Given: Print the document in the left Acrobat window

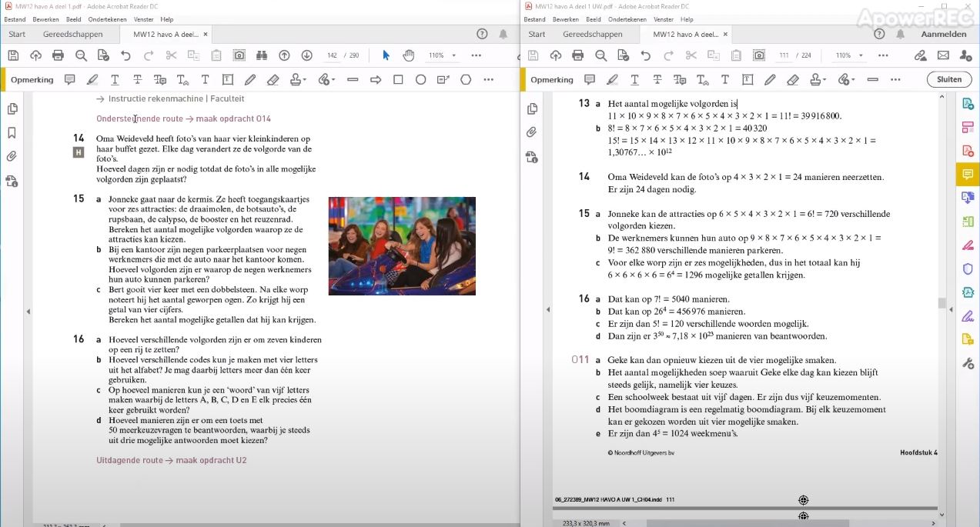Looking at the screenshot, I should [x=58, y=55].
